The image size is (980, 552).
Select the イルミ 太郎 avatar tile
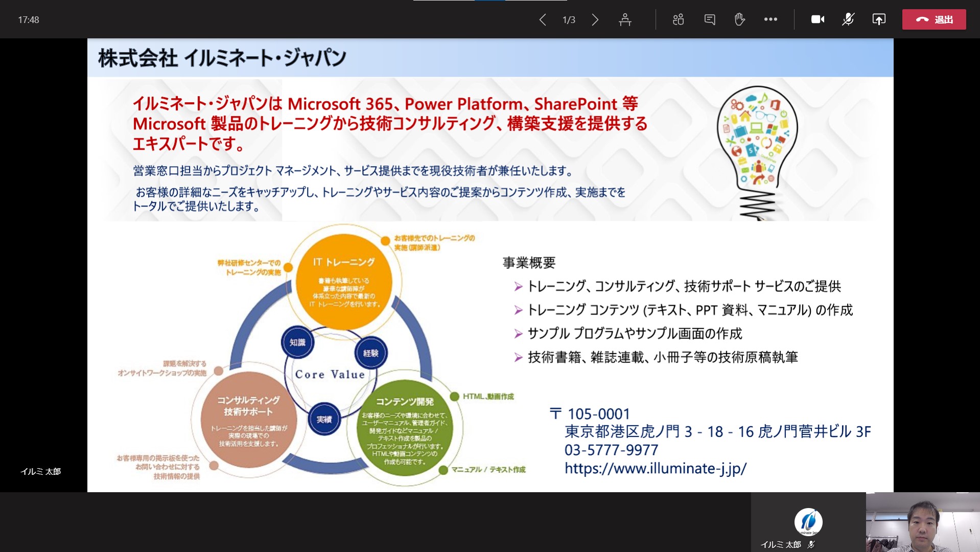(808, 522)
